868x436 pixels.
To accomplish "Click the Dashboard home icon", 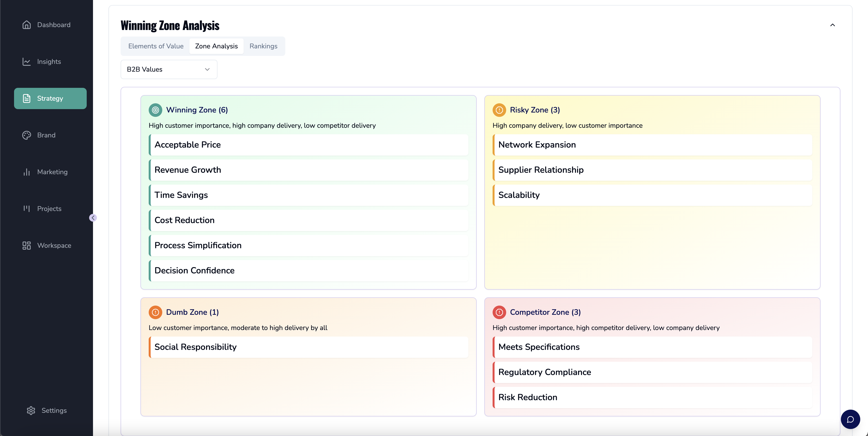I will coord(27,25).
